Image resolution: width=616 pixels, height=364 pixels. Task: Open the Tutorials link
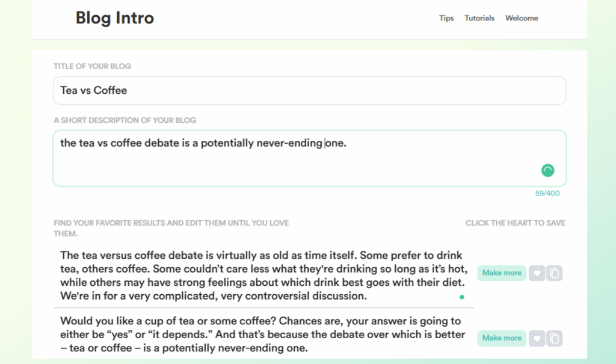click(479, 18)
